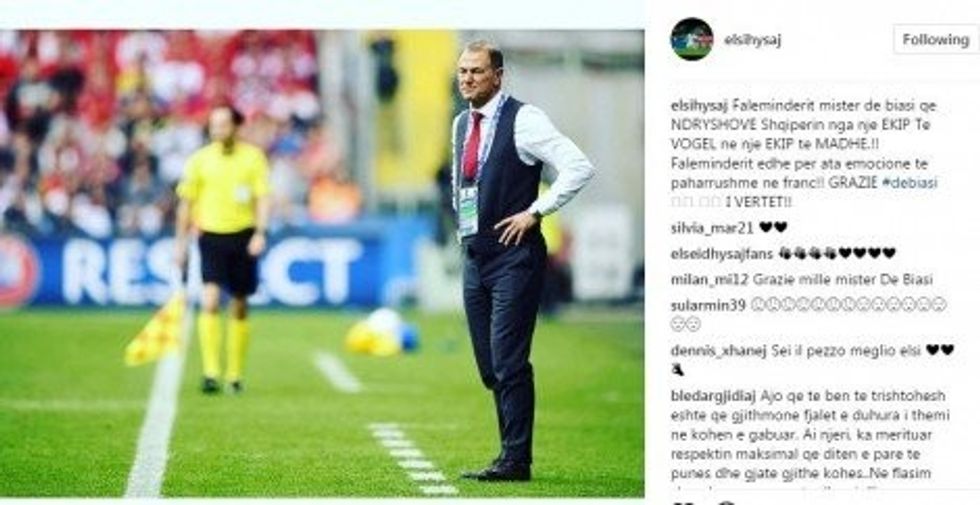Click the partially visible comment icon at bottom
The width and height of the screenshot is (980, 505).
pyautogui.click(x=724, y=502)
